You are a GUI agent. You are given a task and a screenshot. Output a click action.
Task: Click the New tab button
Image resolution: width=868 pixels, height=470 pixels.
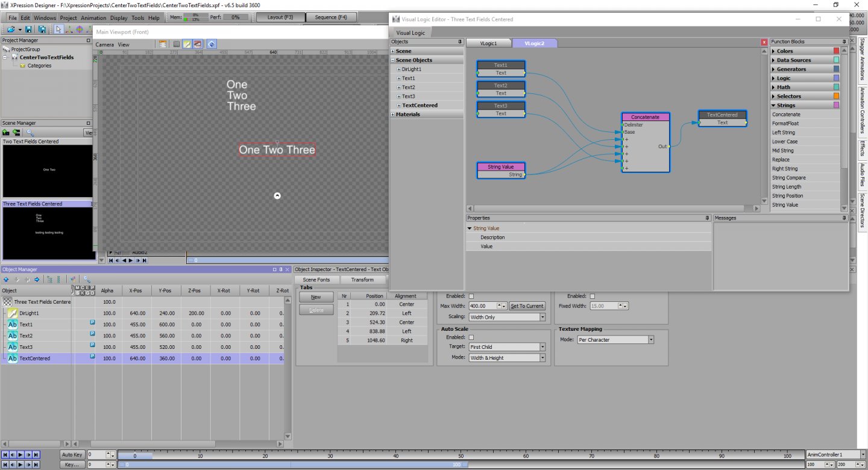pyautogui.click(x=316, y=297)
